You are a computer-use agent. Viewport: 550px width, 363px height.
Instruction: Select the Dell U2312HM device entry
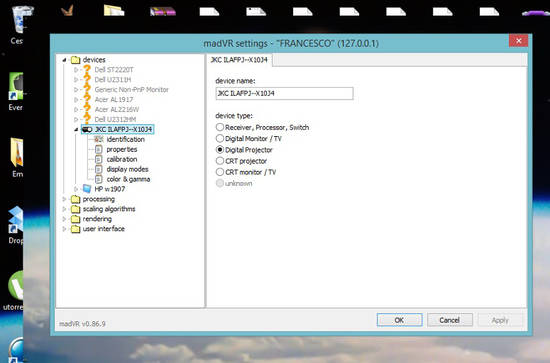pos(115,120)
